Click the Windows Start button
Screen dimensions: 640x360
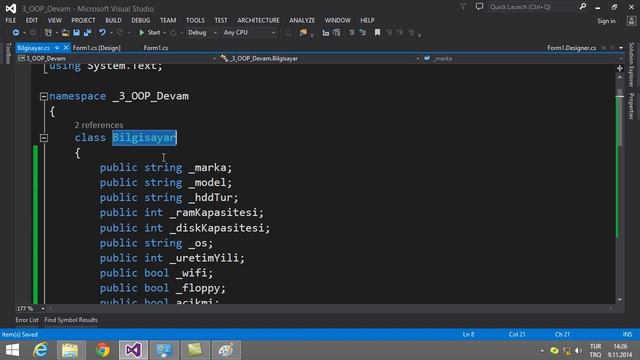[x=12, y=350]
